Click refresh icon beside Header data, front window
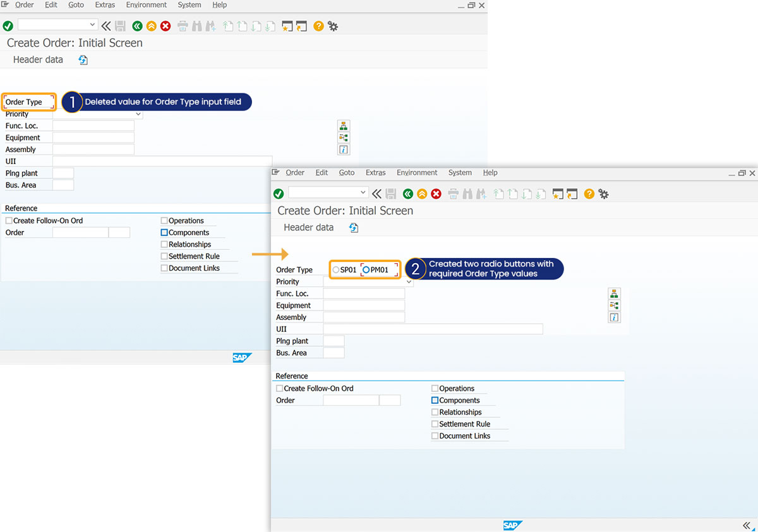The height and width of the screenshot is (532, 758). point(354,228)
